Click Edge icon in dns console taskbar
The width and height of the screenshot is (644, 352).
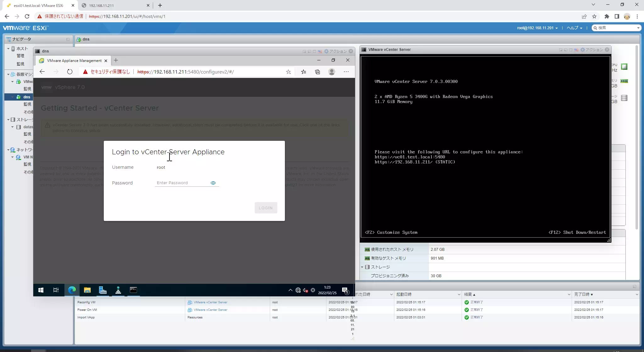[x=72, y=290]
